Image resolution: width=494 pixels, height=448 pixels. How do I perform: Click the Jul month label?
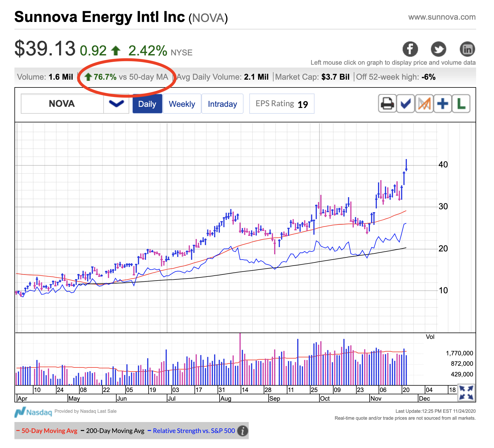[x=172, y=399]
